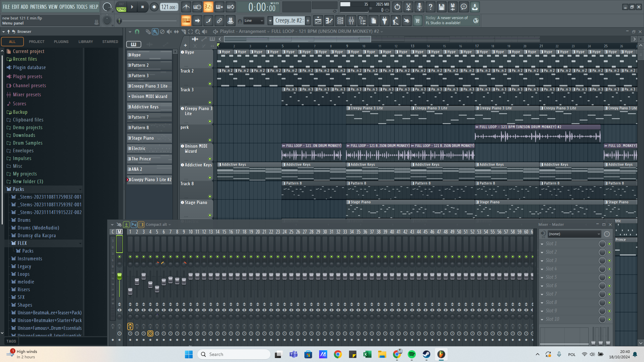The image size is (644, 362).
Task: Click the globe icon in news panel
Action: click(476, 20)
